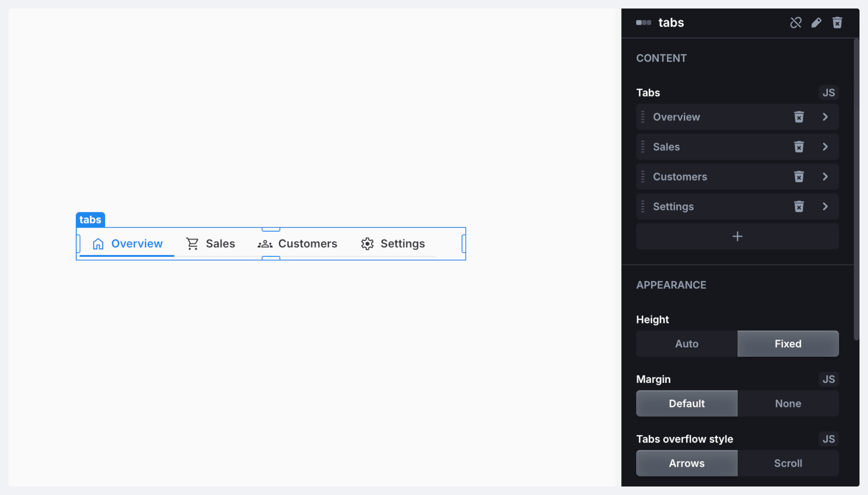Screen dimensions: 868x495
Task: Delete the Overview tab entry
Action: [799, 117]
